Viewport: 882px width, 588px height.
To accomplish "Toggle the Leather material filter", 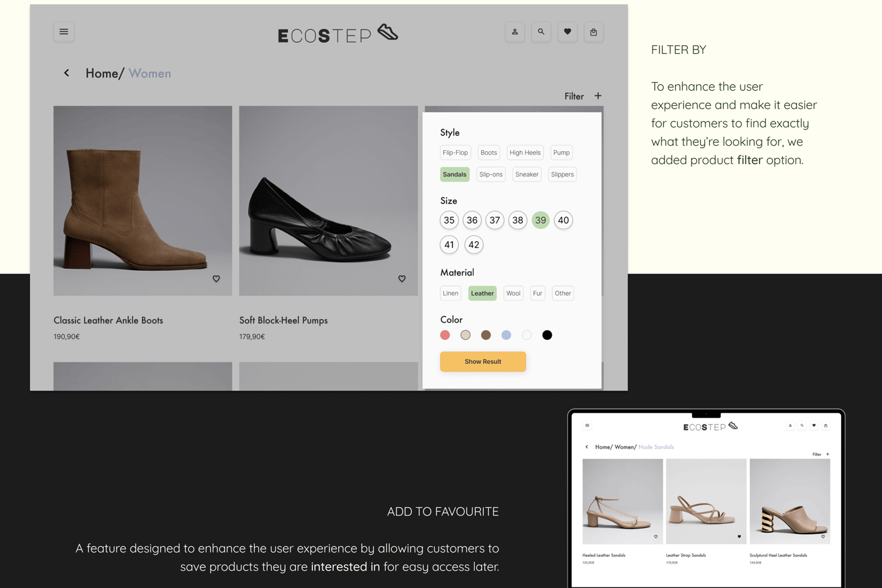I will point(482,293).
